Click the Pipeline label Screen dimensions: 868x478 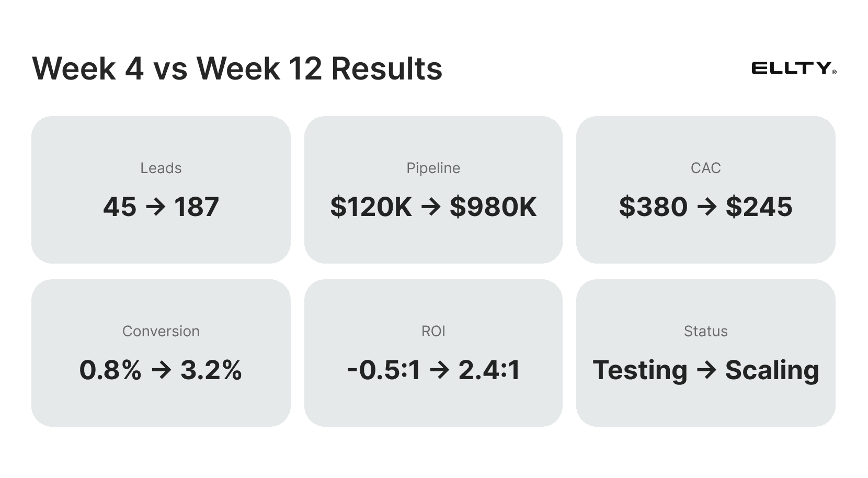point(433,168)
